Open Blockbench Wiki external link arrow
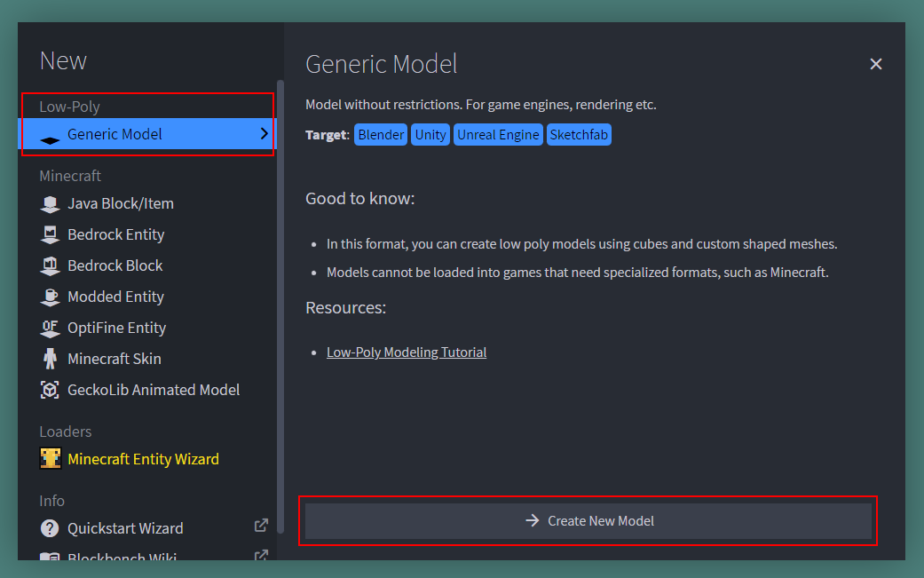The image size is (924, 578). 261,556
